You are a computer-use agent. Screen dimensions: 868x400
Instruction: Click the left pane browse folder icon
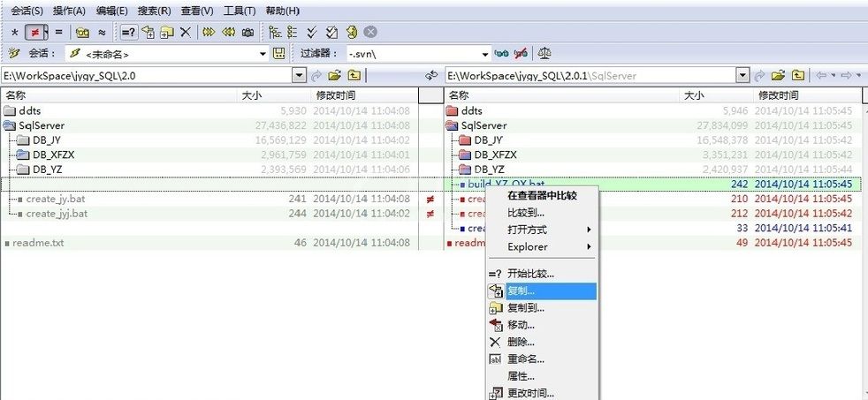point(334,76)
